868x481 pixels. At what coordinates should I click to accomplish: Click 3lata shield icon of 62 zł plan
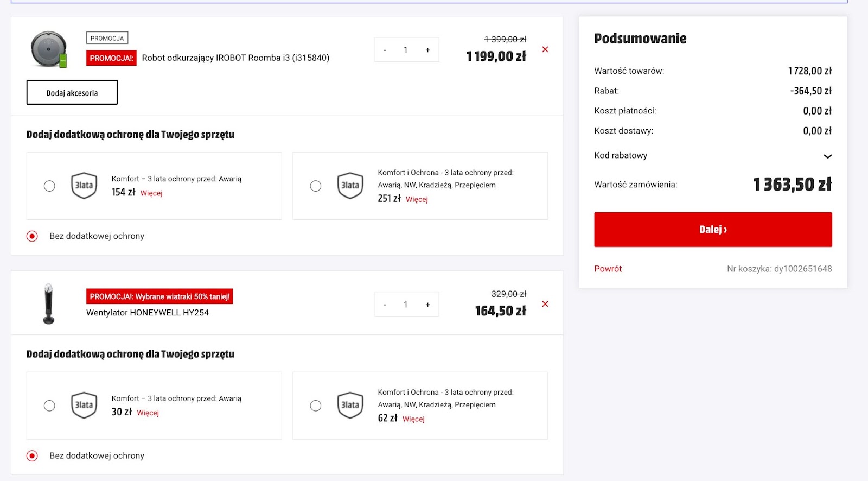coord(350,405)
